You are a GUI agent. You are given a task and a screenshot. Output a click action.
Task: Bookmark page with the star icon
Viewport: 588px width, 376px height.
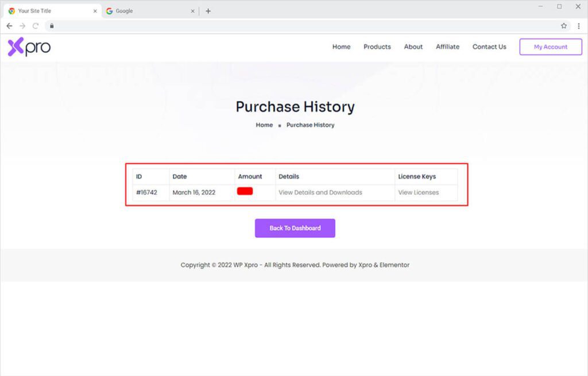(x=564, y=26)
